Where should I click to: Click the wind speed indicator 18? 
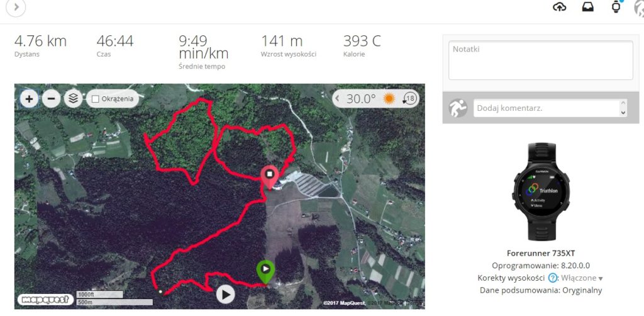(409, 99)
